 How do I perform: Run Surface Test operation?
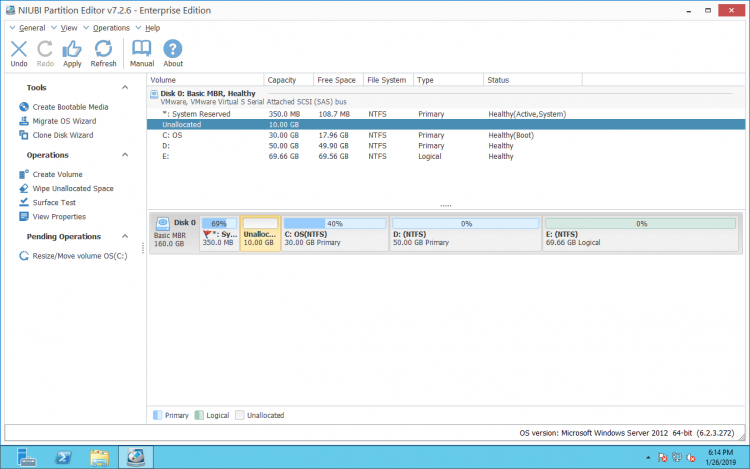coord(53,202)
